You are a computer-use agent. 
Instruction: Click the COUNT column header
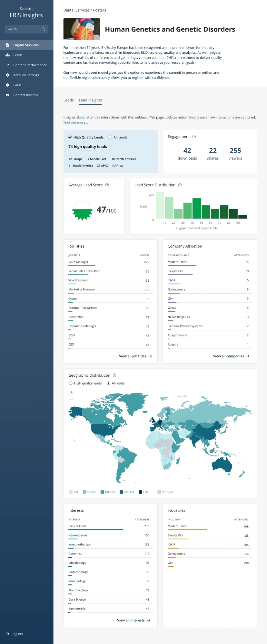point(145,255)
